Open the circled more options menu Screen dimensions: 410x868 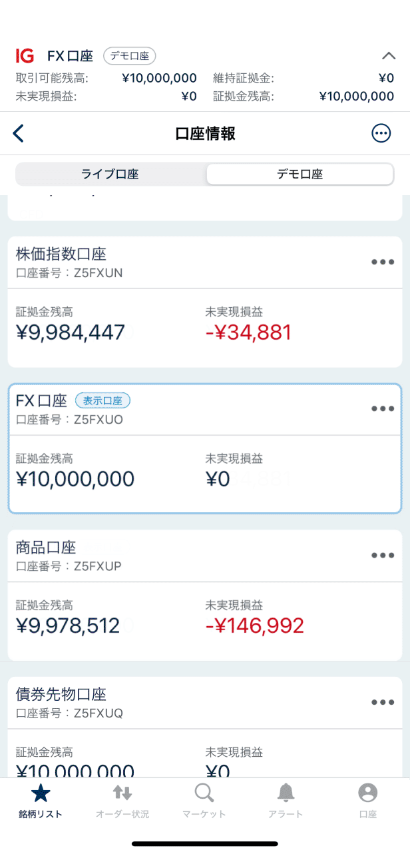381,133
